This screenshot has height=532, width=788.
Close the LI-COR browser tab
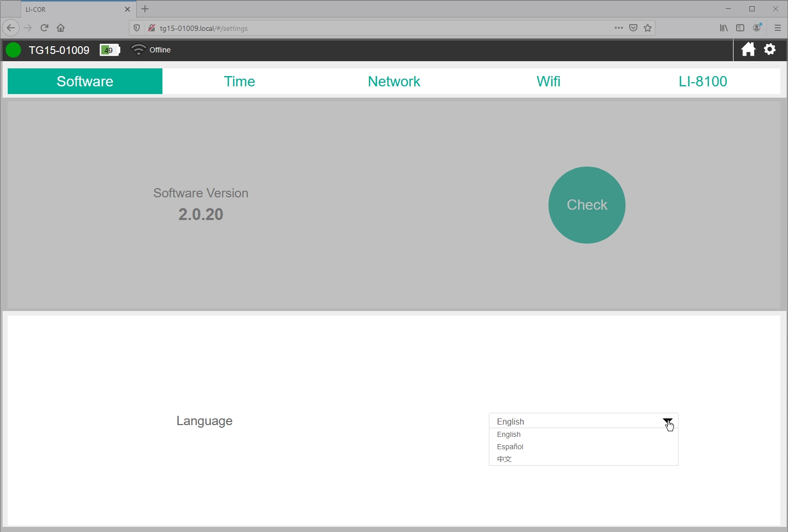tap(127, 9)
